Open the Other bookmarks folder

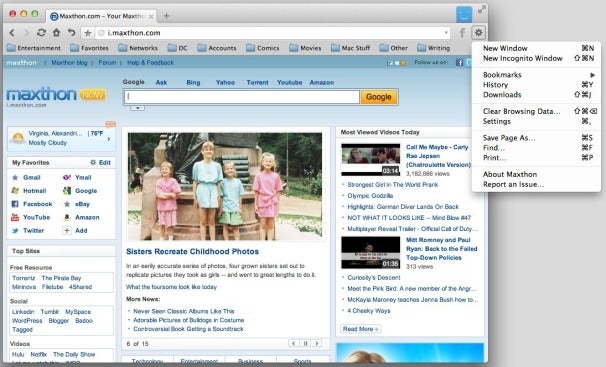(393, 48)
